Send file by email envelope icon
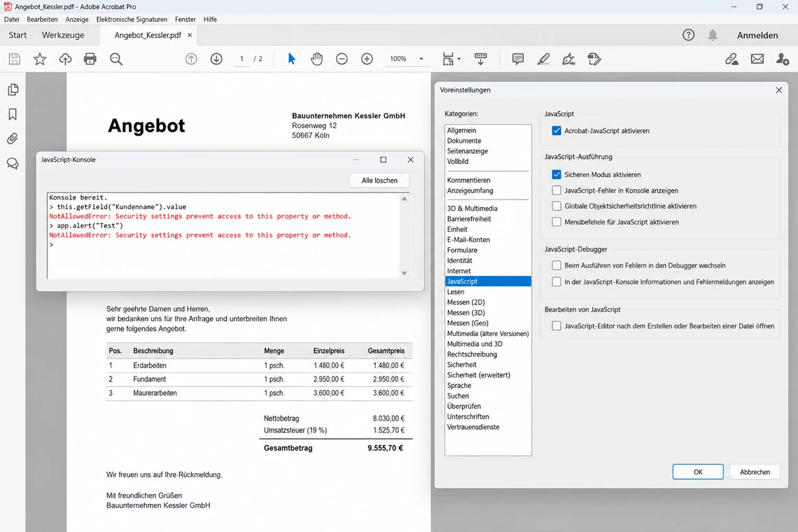The image size is (798, 532). tap(757, 59)
